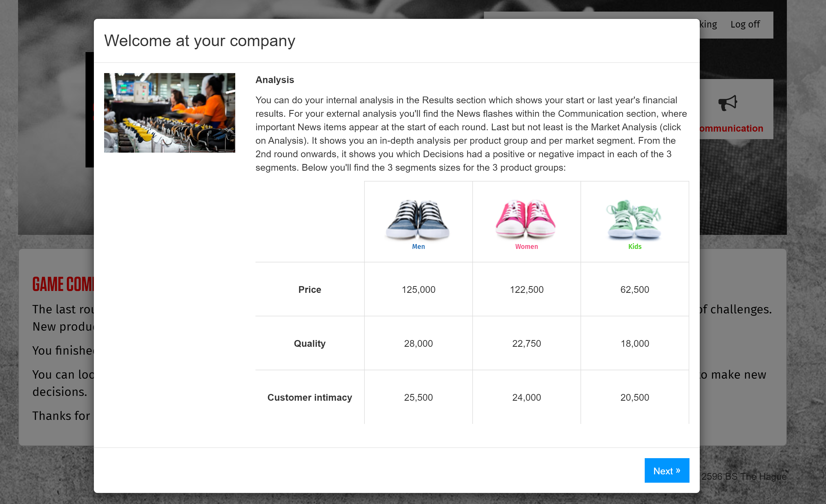Click the Customer intimacy row header
Screen dimensions: 826x504
pos(309,397)
